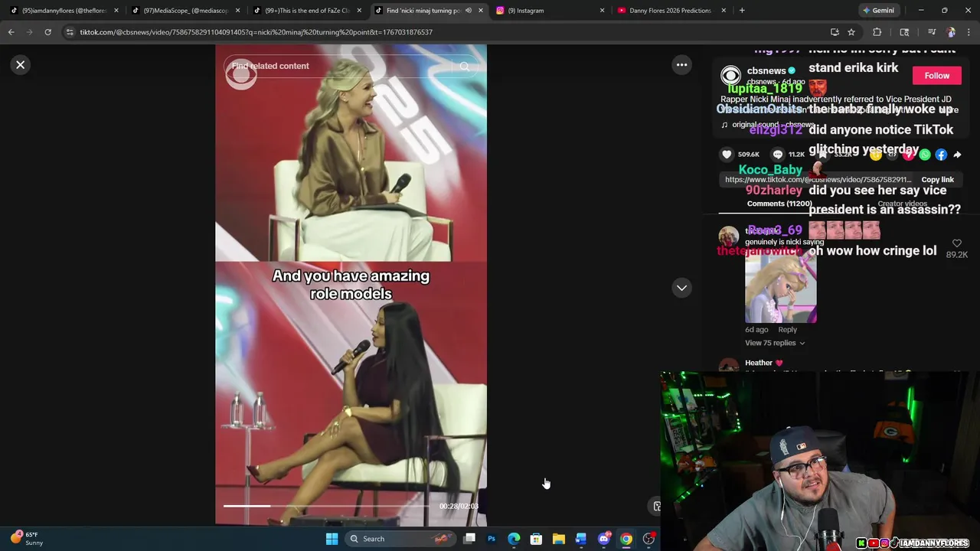Switch to Danny Flores 2026 Predictions tab
The height and width of the screenshot is (551, 980).
pyautogui.click(x=670, y=11)
